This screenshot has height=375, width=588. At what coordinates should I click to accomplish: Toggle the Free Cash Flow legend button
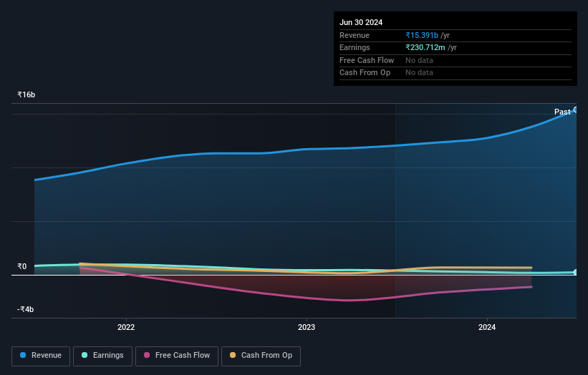[x=177, y=356]
